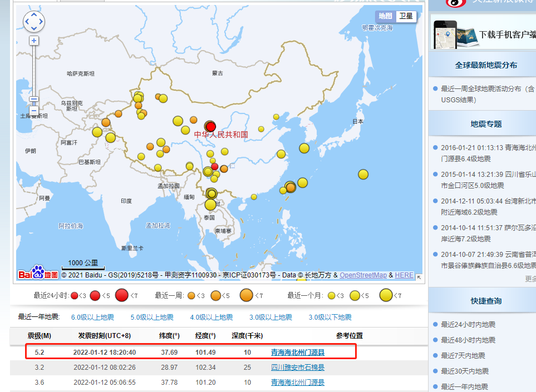Open the OpenStreetMap attribution link
Screen dimensions: 536x392
(363, 275)
